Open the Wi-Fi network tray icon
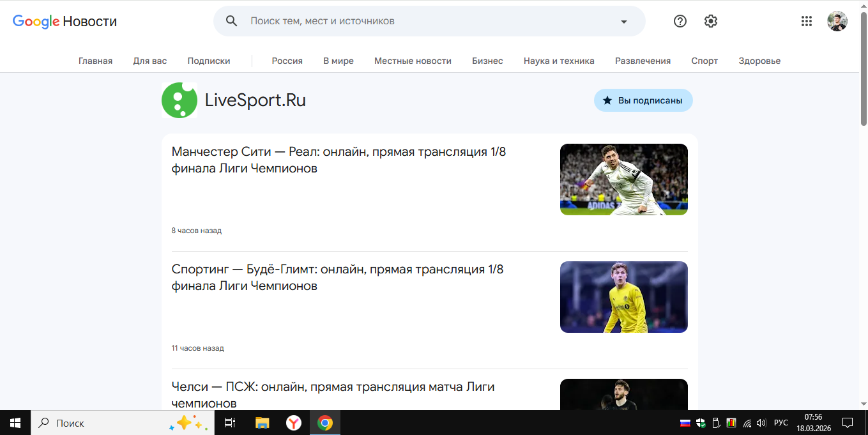 tap(747, 423)
